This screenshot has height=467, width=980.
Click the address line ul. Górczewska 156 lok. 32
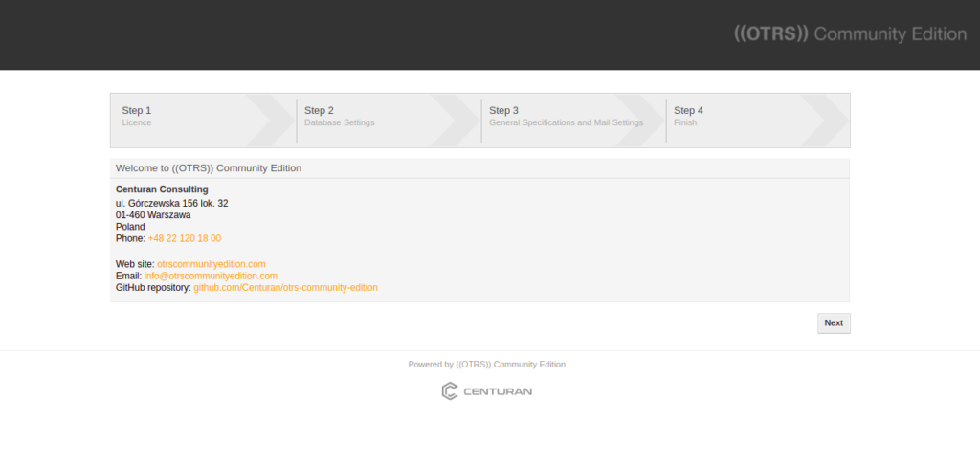click(x=172, y=203)
